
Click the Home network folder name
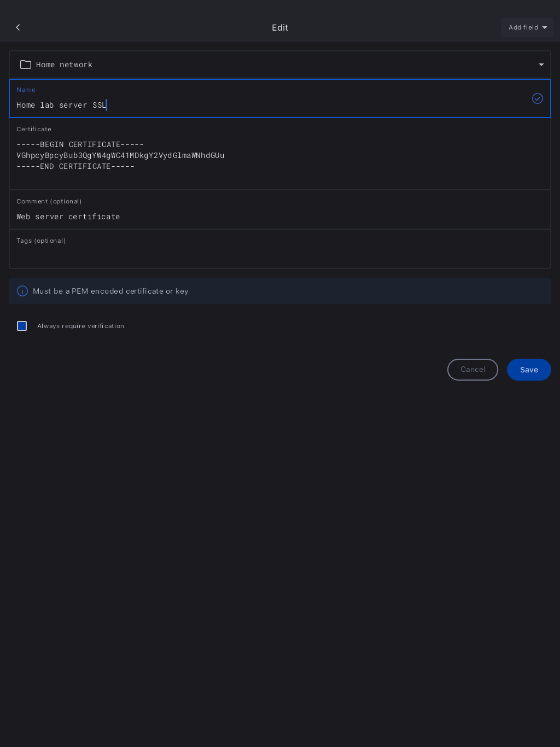point(64,65)
